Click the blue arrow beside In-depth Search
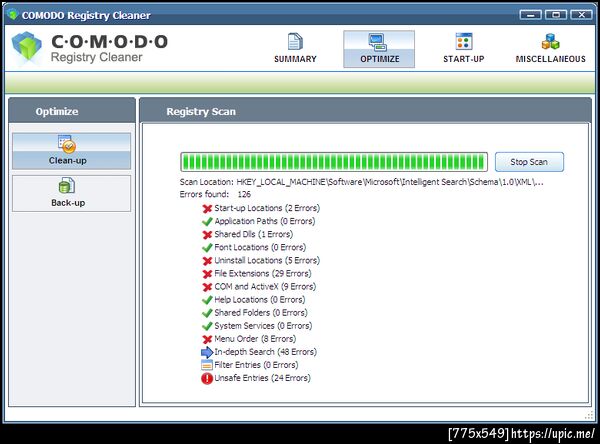600x444 pixels. [207, 352]
